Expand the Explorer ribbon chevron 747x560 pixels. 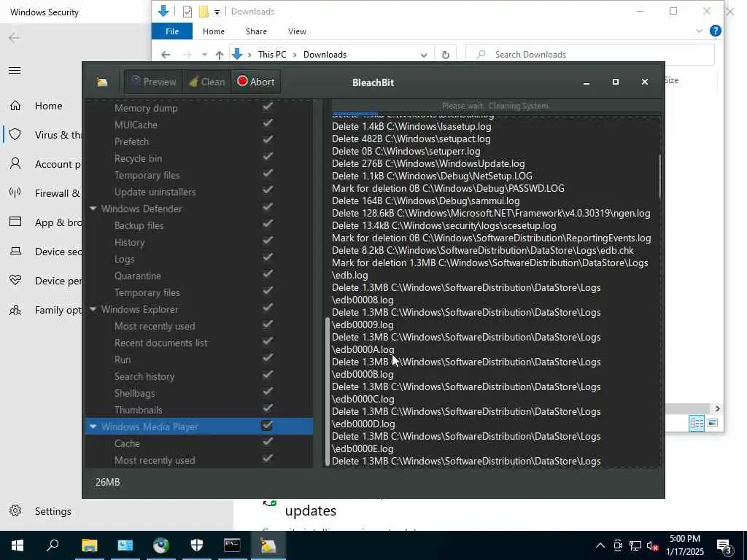click(x=699, y=31)
